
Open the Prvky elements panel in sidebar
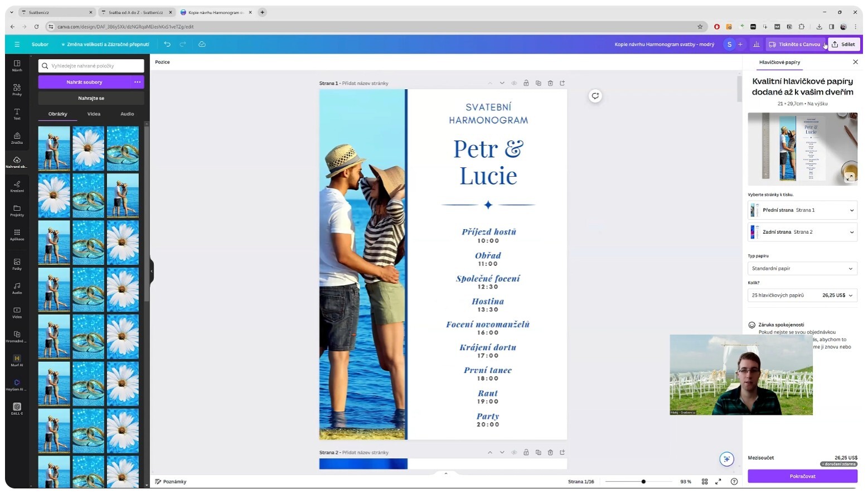click(17, 89)
